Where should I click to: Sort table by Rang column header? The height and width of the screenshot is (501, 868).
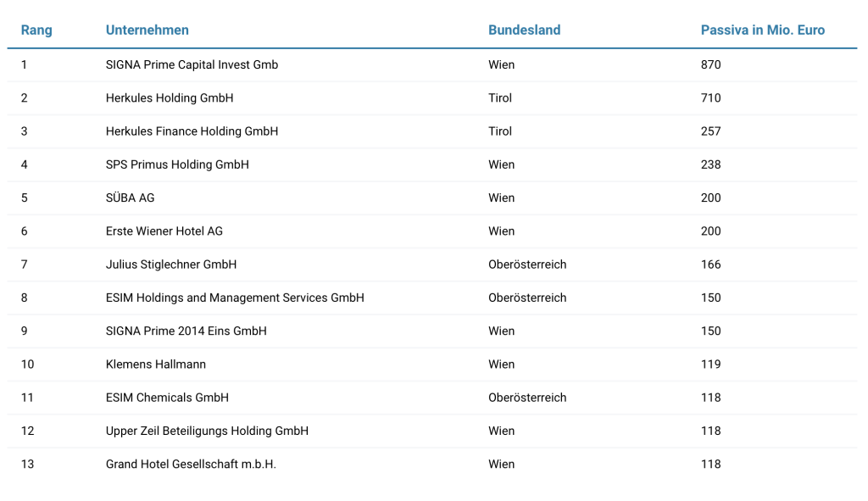[36, 31]
